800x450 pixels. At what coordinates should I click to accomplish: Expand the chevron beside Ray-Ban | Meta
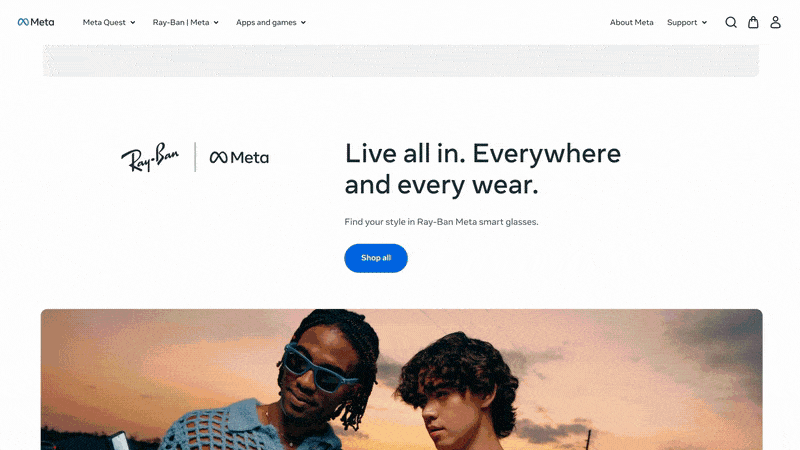tap(216, 22)
